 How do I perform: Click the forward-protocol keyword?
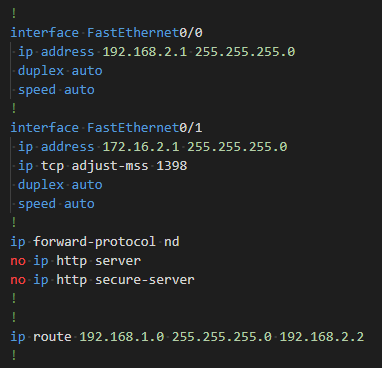[x=94, y=242]
